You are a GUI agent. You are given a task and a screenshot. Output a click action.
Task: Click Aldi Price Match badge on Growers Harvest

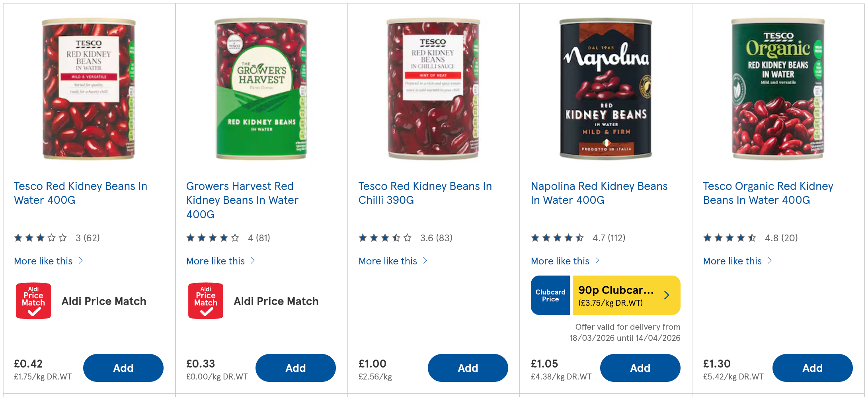pyautogui.click(x=206, y=301)
